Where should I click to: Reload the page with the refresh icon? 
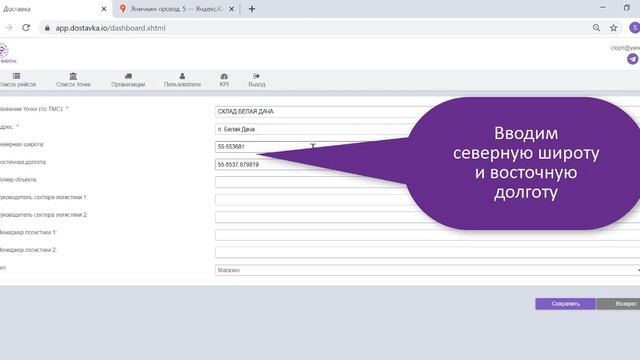click(26, 28)
